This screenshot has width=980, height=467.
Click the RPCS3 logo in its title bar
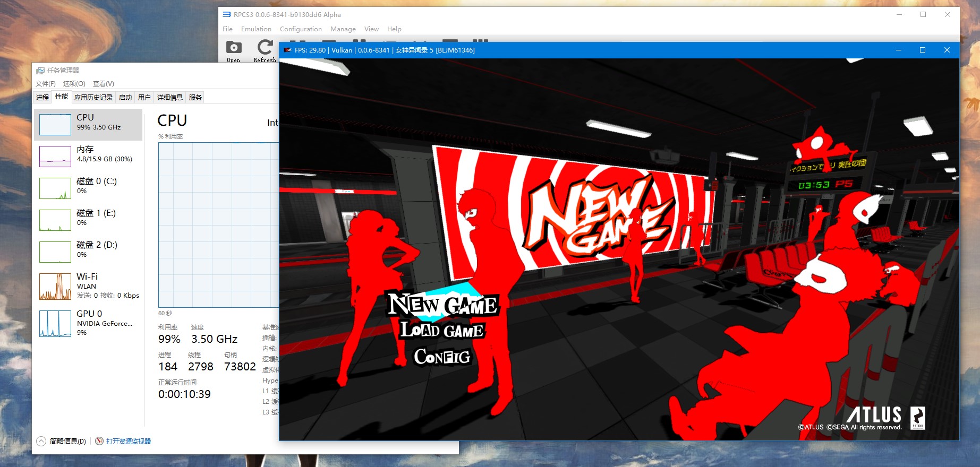227,14
